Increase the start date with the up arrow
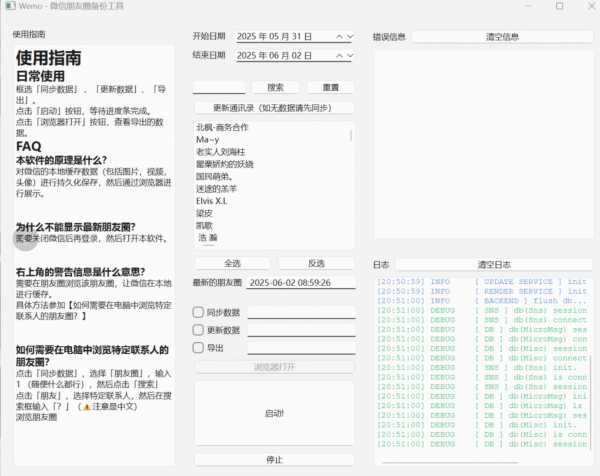The height and width of the screenshot is (476, 600). coord(339,36)
